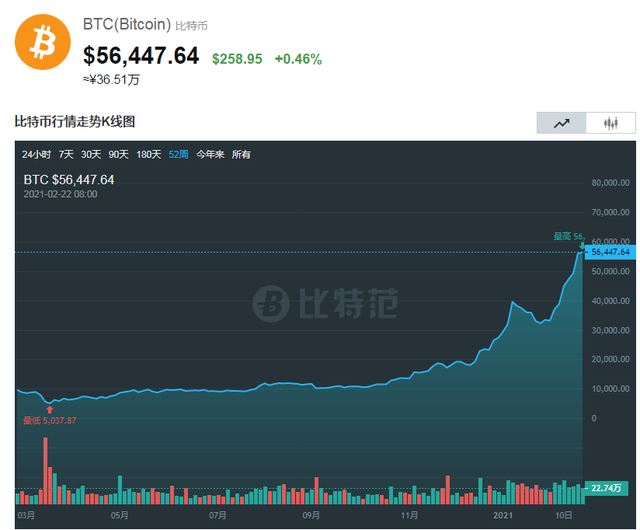The width and height of the screenshot is (640, 530).
Task: Click the 20,000.00 y-axis label
Action: (x=611, y=359)
